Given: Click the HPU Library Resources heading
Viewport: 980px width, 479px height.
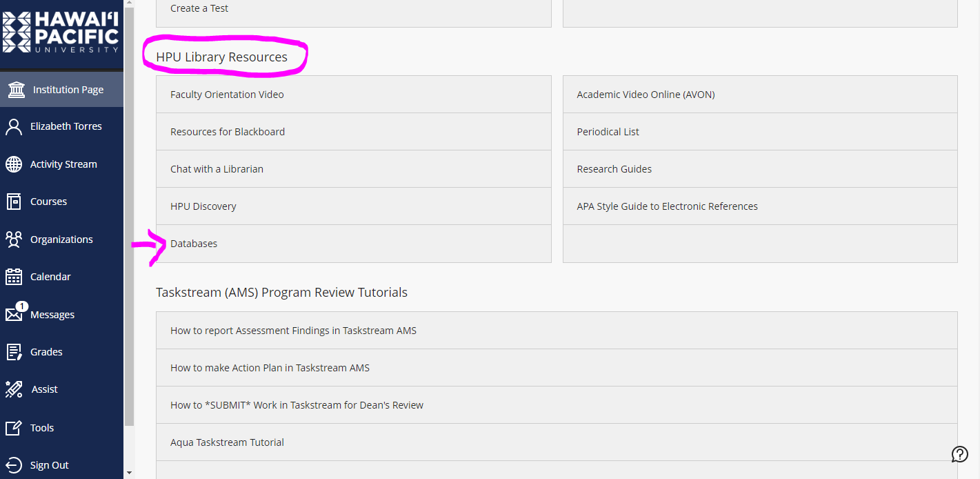Looking at the screenshot, I should (x=221, y=57).
